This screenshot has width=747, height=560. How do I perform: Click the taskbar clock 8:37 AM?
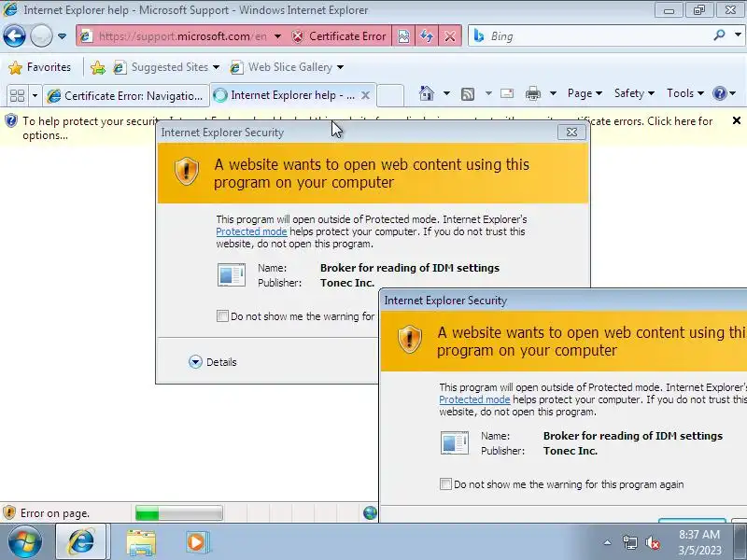699,535
